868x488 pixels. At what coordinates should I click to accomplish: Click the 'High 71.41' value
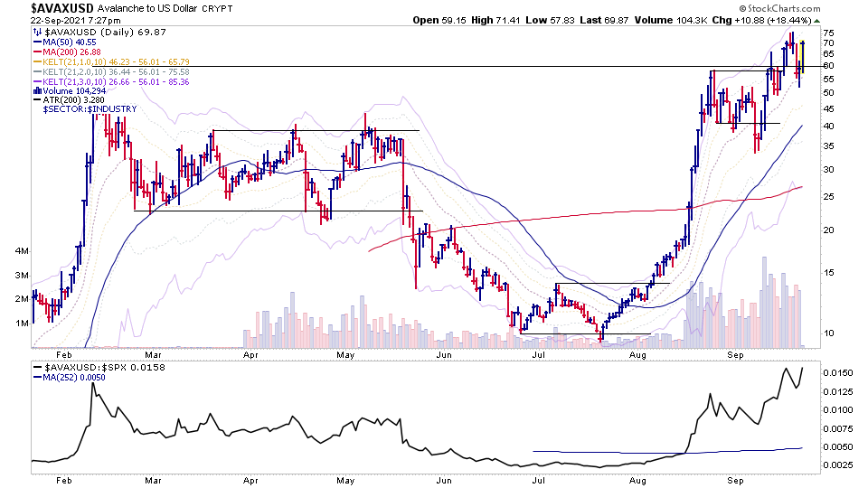(x=495, y=20)
